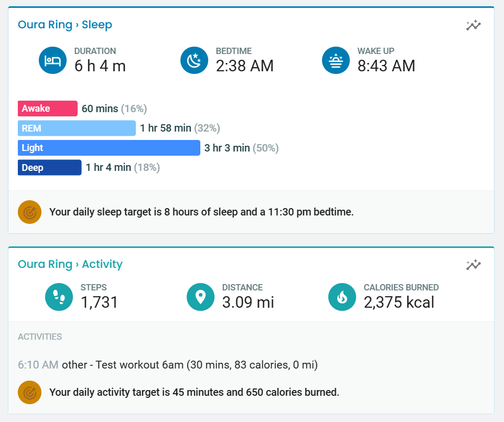This screenshot has width=504, height=422.
Task: Click the Light sleep progress bar
Action: tap(109, 148)
